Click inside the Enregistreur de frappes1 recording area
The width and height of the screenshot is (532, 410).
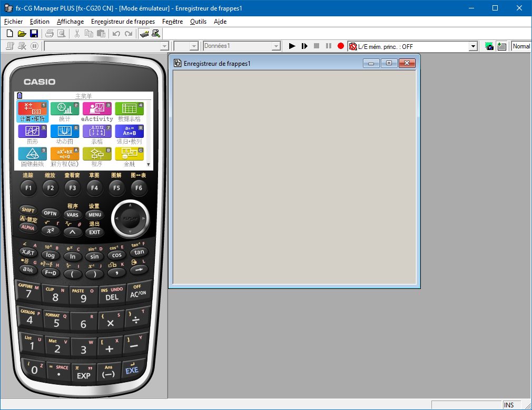coord(294,177)
